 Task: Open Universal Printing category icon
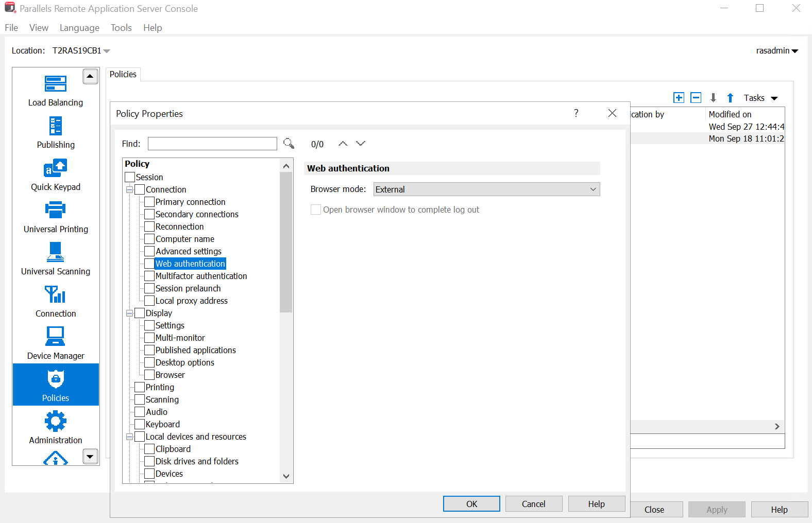tap(56, 210)
